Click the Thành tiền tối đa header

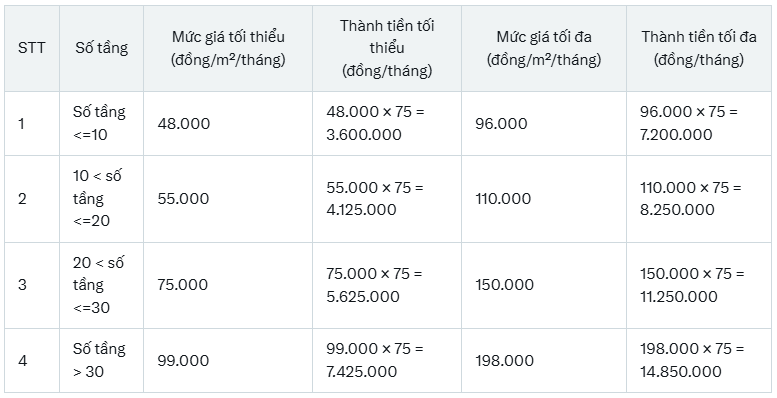699,48
